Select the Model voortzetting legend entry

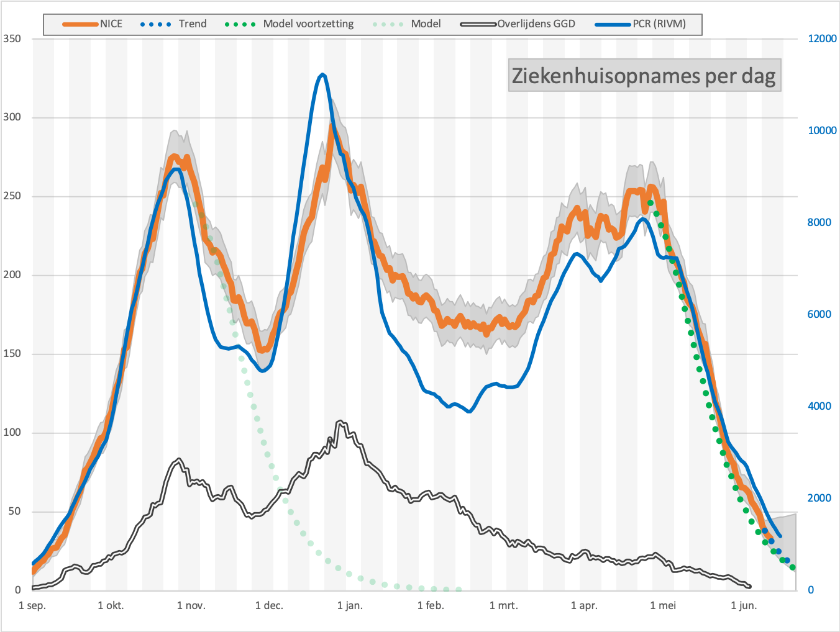289,24
